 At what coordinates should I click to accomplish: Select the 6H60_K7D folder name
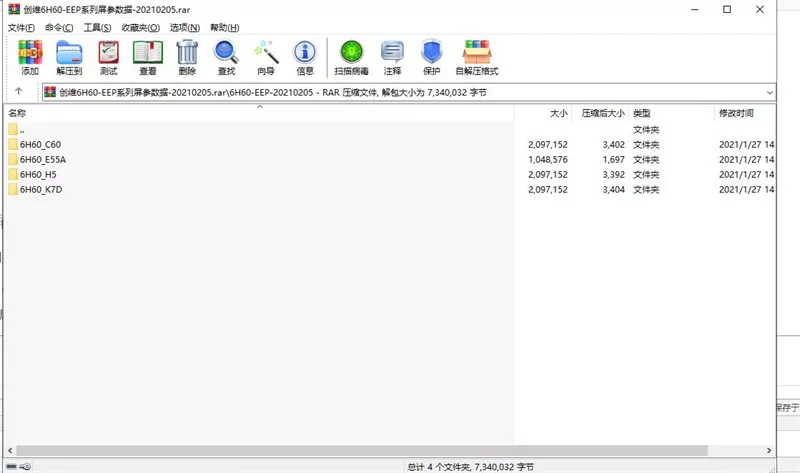pos(41,189)
